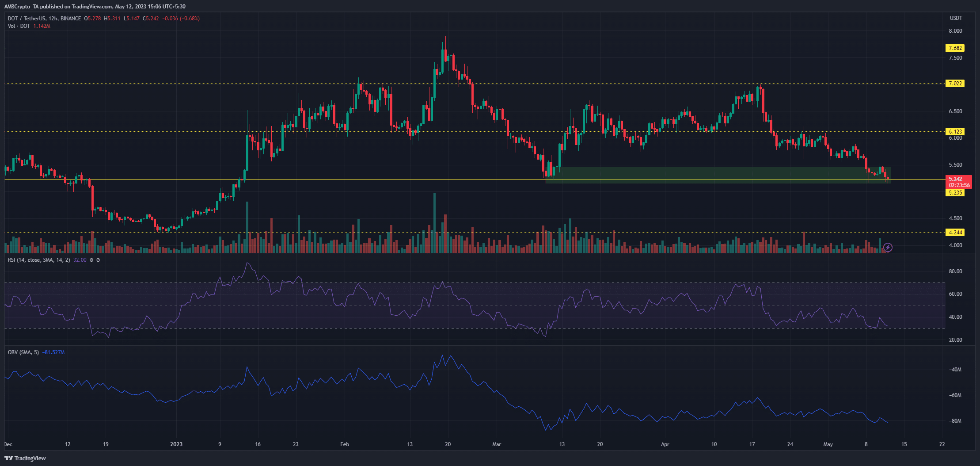
Task: Click the 7.682 yellow price label
Action: [955, 48]
